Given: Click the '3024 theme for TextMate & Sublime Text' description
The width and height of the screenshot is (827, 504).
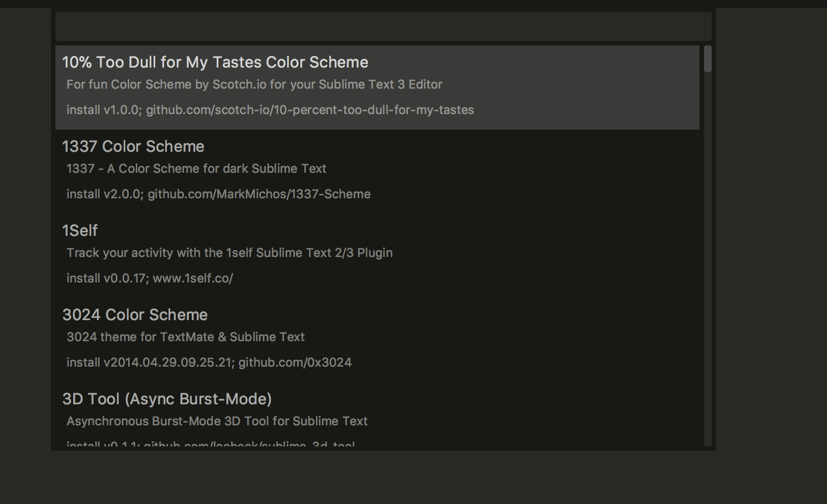Looking at the screenshot, I should 186,337.
